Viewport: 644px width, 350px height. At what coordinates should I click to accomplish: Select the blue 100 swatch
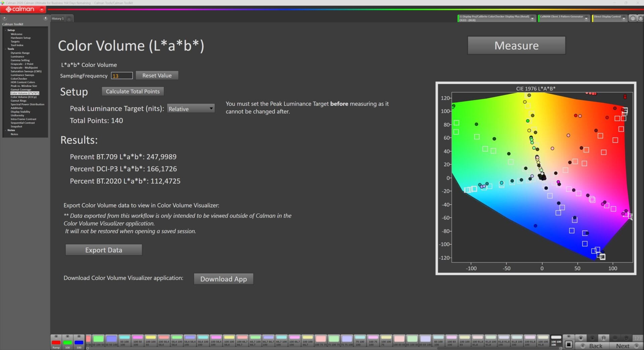[x=79, y=343]
